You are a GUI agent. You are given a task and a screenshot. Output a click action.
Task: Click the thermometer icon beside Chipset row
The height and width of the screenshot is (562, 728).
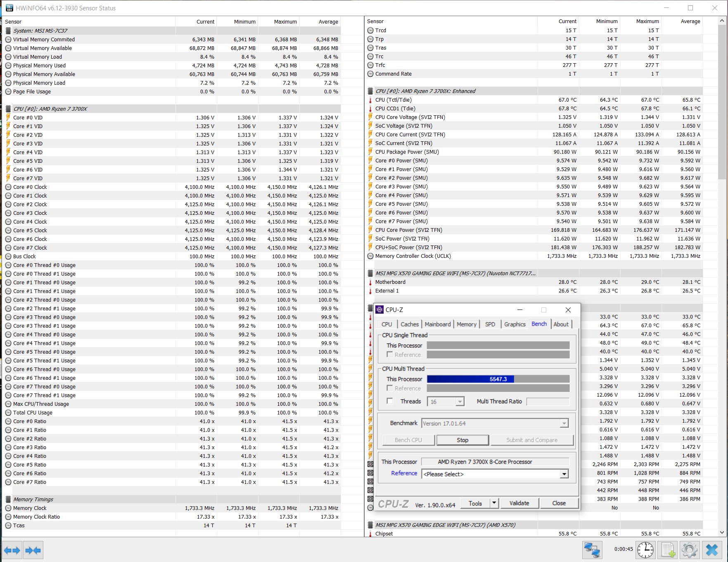pos(370,533)
